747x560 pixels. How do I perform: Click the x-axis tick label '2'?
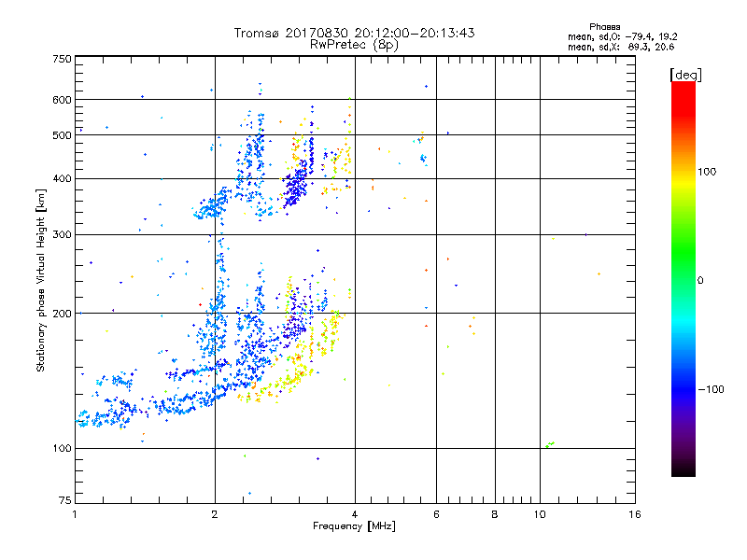[x=215, y=514]
